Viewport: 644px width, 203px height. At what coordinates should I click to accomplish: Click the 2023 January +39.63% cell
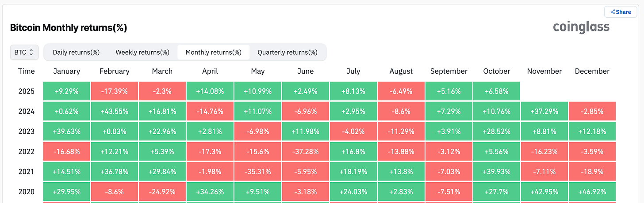coord(66,132)
